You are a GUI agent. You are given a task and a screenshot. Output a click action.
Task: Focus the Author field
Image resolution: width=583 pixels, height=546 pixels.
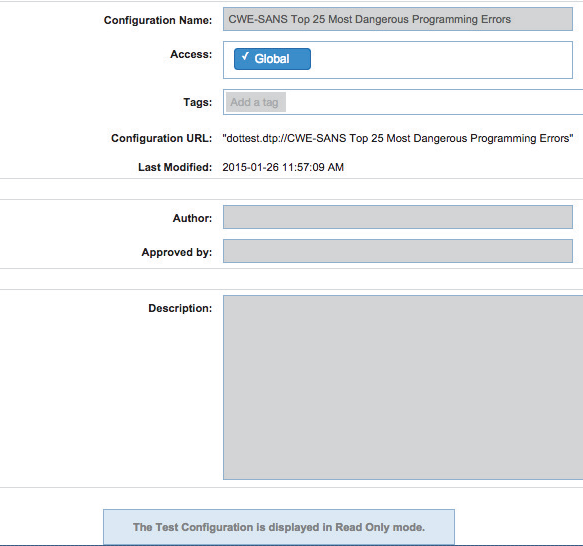coord(397,217)
